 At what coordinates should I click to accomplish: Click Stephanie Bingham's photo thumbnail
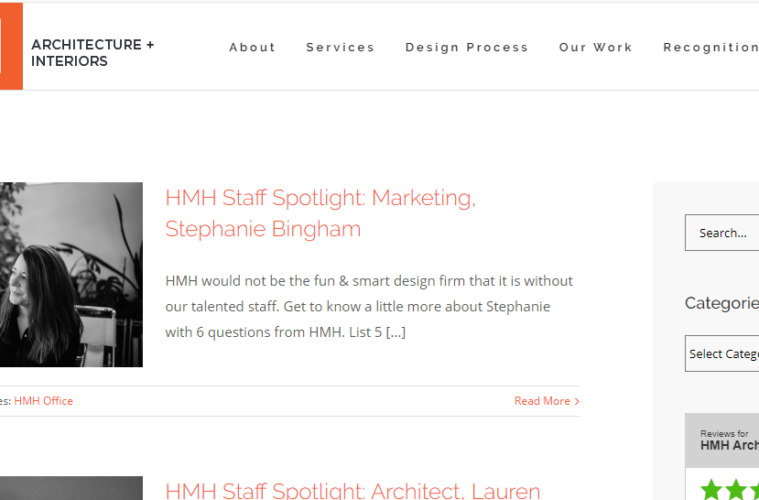[x=70, y=274]
